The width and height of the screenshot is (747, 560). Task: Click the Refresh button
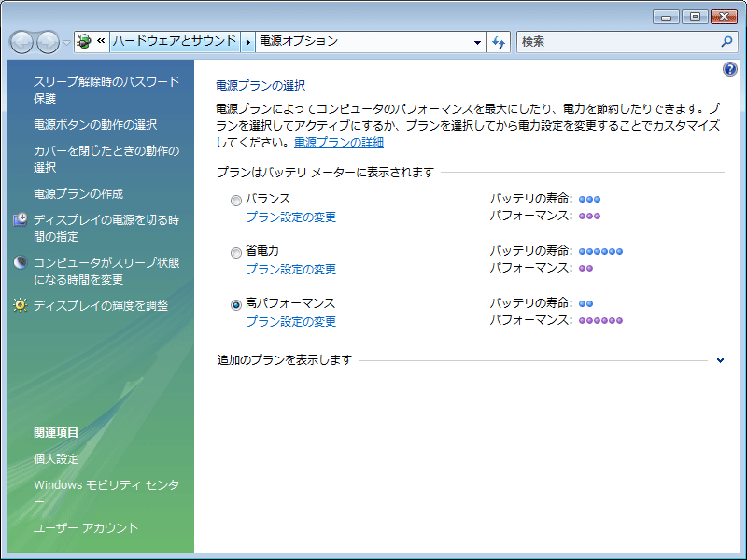[499, 42]
